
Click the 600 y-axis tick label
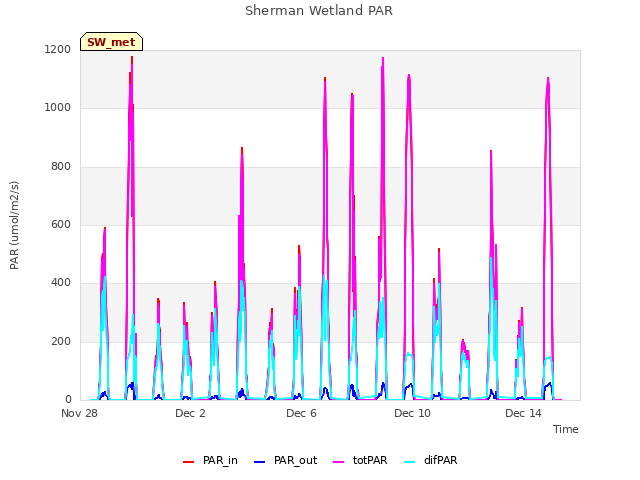pos(61,224)
